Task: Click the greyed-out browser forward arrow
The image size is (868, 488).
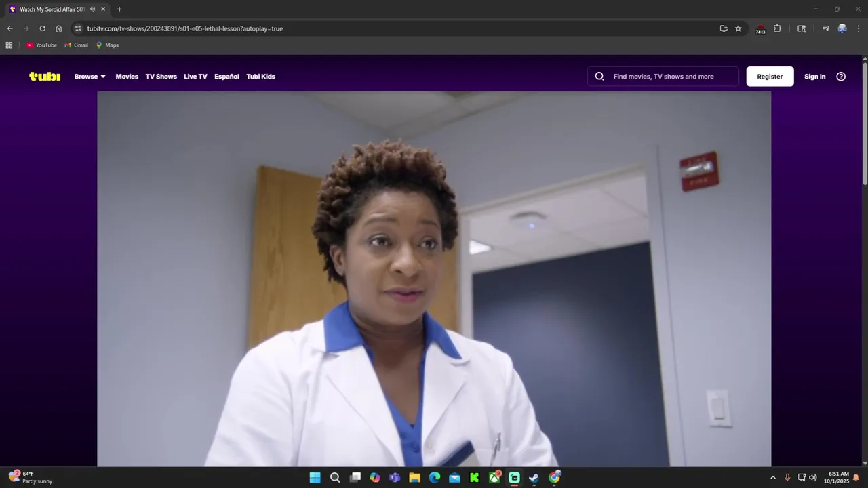Action: pyautogui.click(x=26, y=28)
